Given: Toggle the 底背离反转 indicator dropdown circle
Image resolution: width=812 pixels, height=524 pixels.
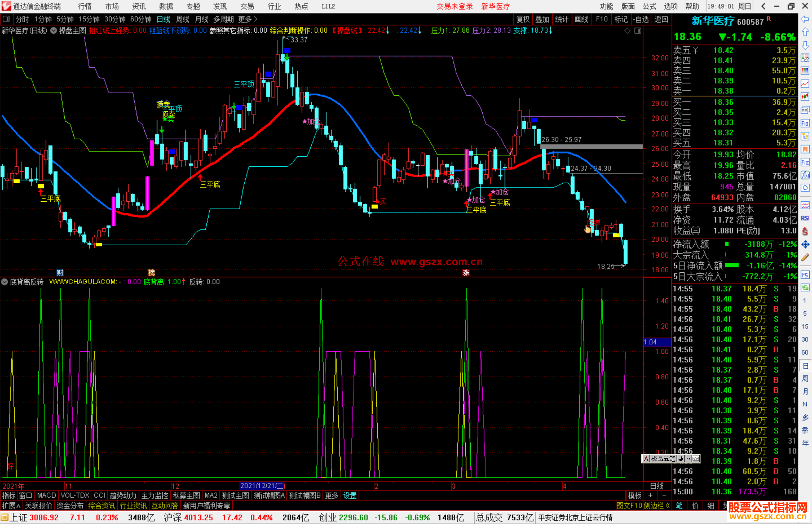Looking at the screenshot, I should tap(5, 282).
